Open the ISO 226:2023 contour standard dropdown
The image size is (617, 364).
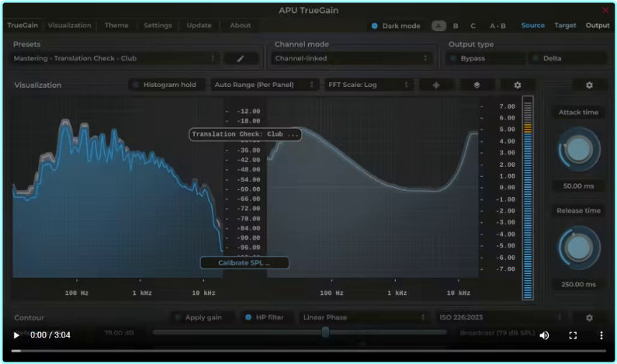pos(501,317)
